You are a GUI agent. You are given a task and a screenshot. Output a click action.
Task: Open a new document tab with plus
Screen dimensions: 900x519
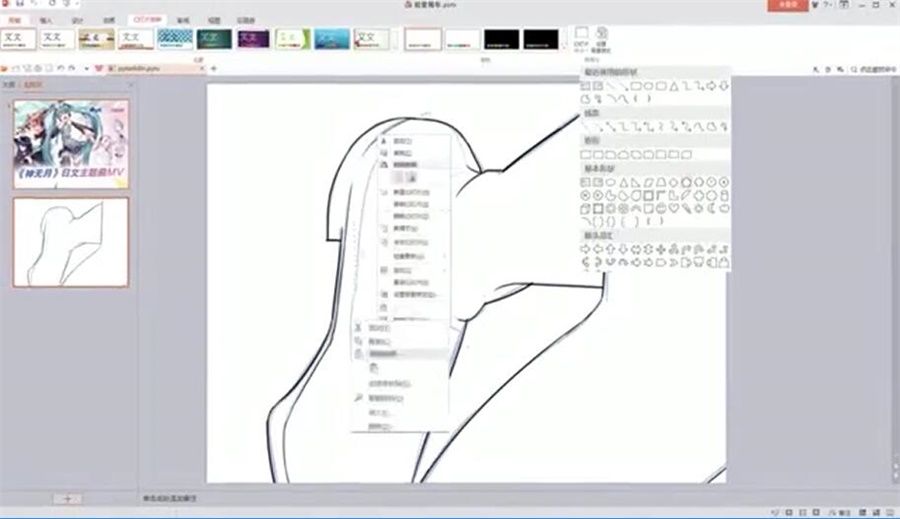coord(214,68)
